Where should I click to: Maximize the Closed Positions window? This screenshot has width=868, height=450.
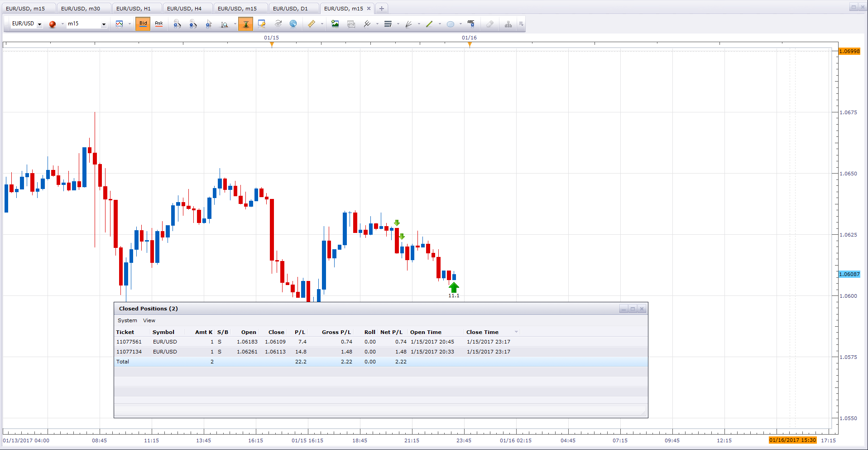pyautogui.click(x=633, y=309)
